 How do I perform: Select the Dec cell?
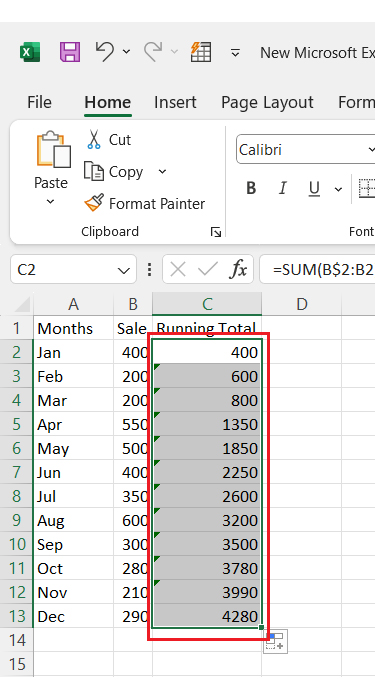[74, 617]
